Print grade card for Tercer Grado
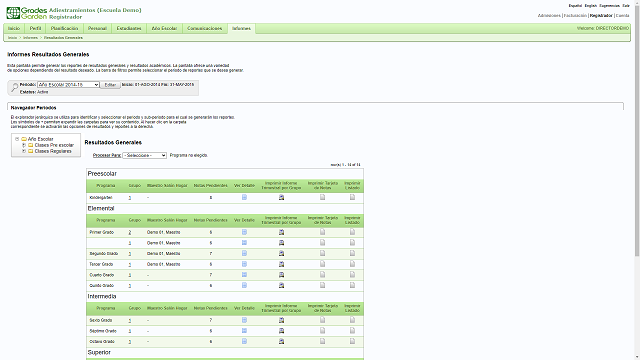This screenshot has width=640, height=360. (322, 264)
